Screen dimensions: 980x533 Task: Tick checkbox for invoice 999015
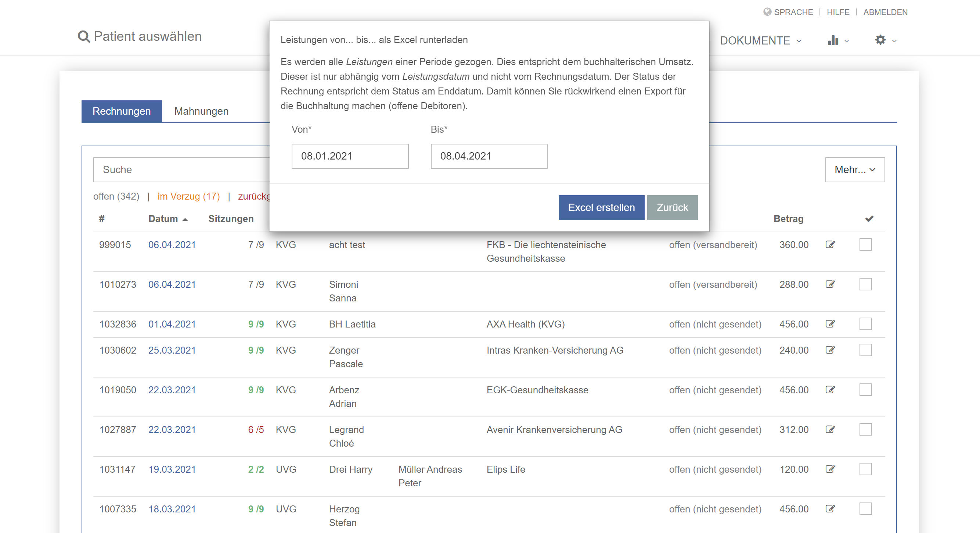click(x=865, y=244)
